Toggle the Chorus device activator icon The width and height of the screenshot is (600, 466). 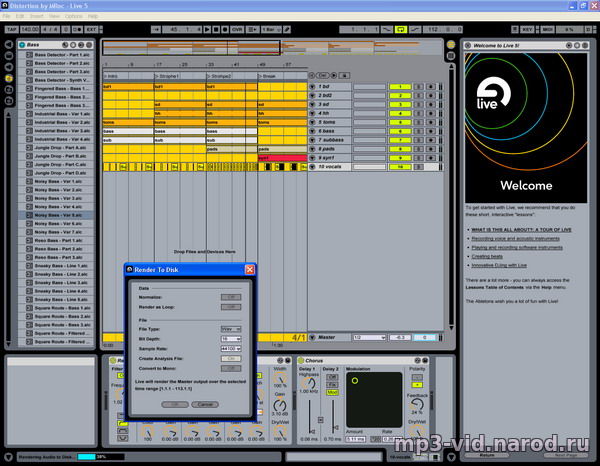click(301, 360)
